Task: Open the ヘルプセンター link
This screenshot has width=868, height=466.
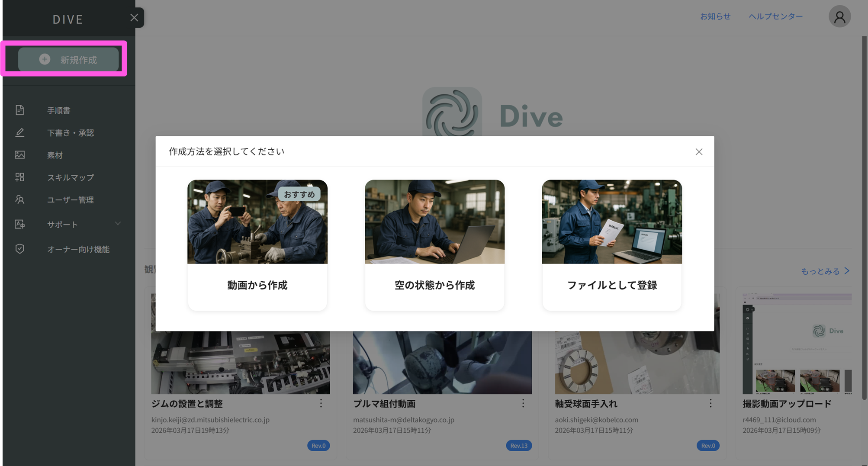Action: click(x=775, y=16)
